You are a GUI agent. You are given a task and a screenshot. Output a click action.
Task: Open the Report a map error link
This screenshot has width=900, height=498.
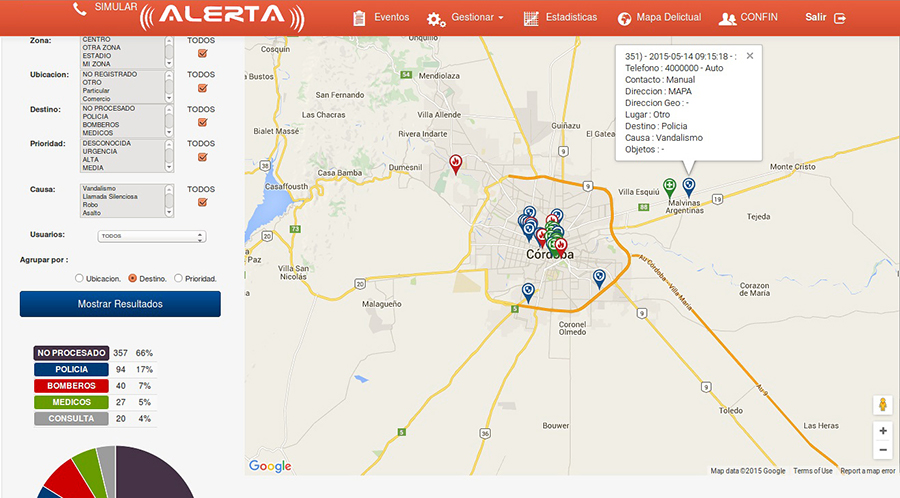click(x=868, y=471)
